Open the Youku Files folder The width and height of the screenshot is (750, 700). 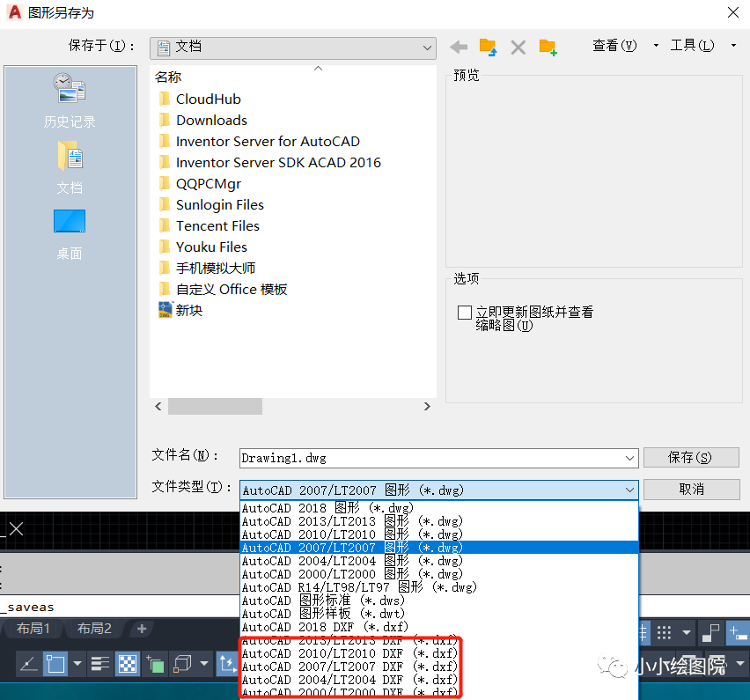pyautogui.click(x=202, y=247)
